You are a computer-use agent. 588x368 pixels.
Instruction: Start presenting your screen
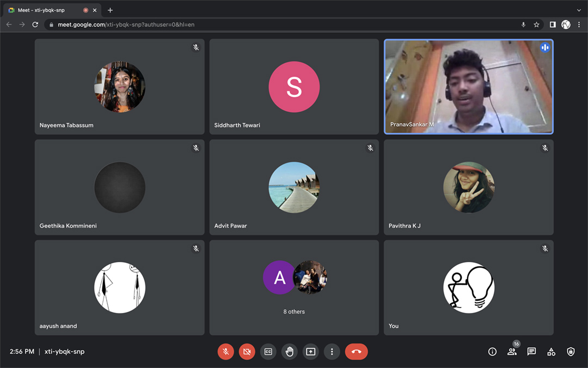(x=310, y=352)
